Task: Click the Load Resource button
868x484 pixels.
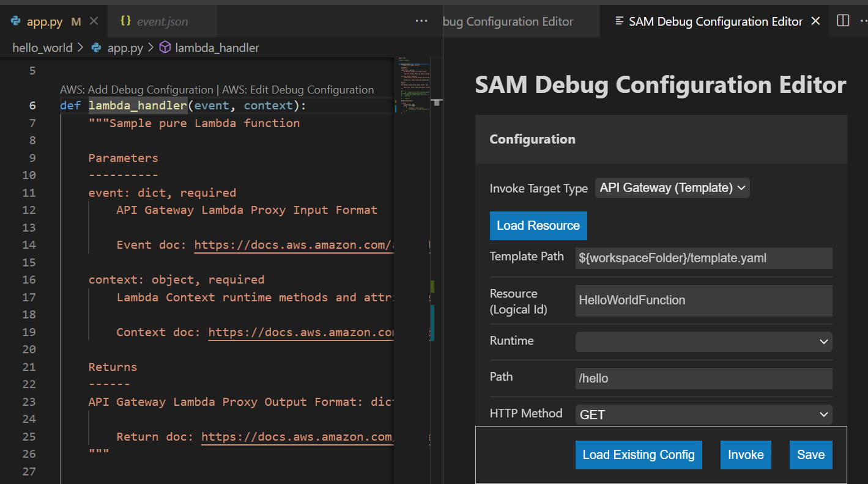Action: click(538, 226)
